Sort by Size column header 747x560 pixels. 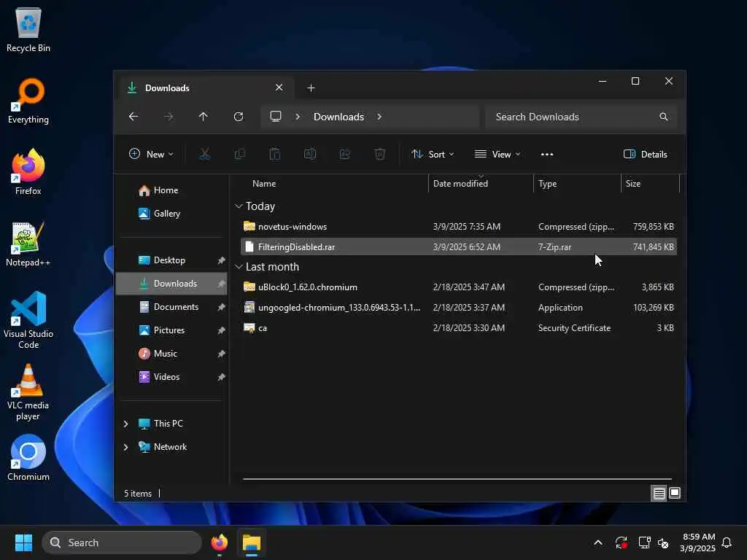tap(650, 184)
